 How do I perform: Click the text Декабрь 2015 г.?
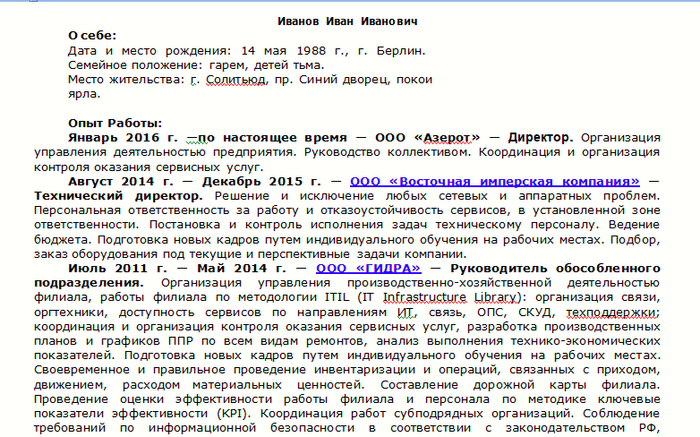tap(262, 182)
